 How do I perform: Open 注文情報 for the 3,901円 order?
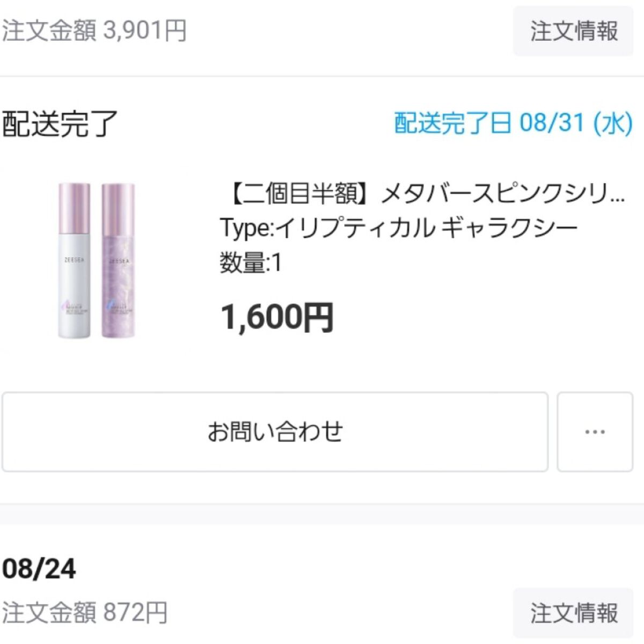[573, 31]
